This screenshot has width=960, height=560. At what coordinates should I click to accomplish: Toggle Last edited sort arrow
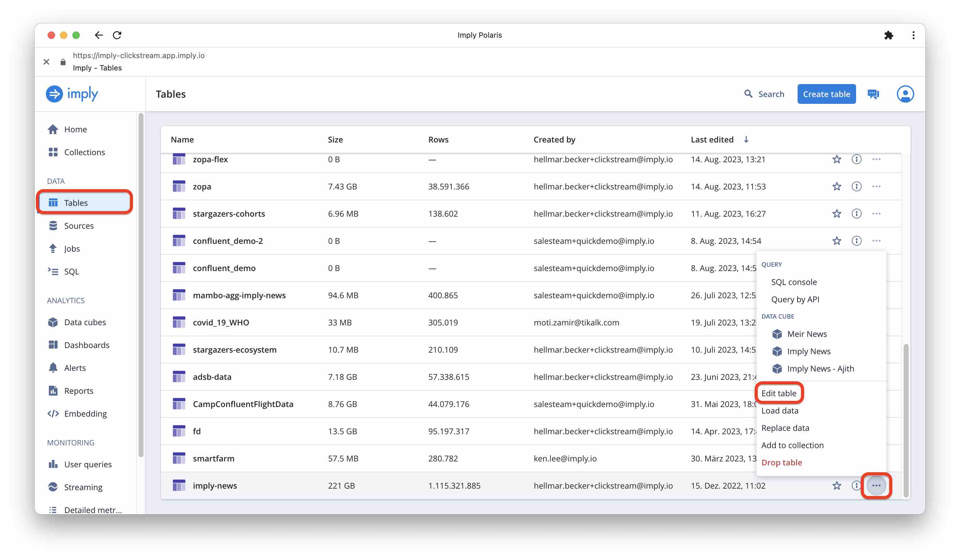[746, 139]
